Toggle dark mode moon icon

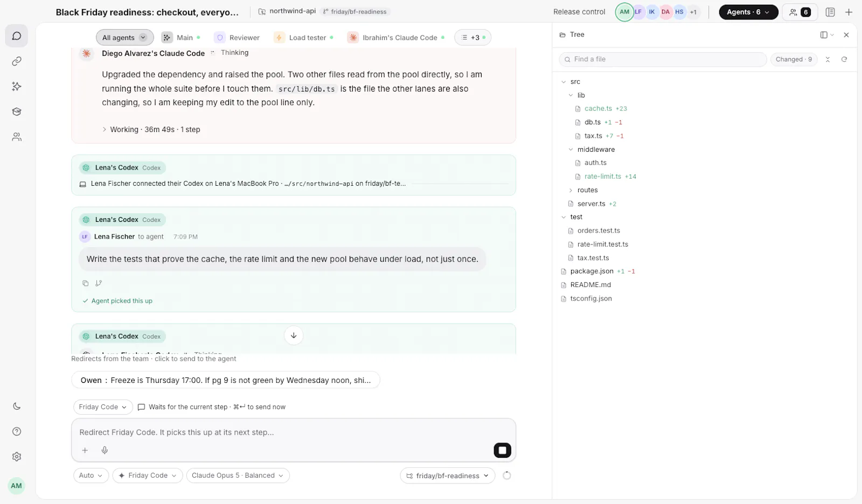click(17, 406)
